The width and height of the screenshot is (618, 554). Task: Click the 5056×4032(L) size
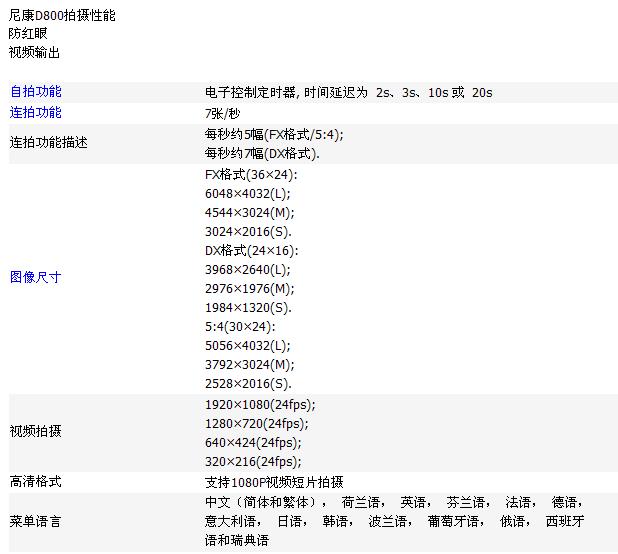click(x=248, y=346)
